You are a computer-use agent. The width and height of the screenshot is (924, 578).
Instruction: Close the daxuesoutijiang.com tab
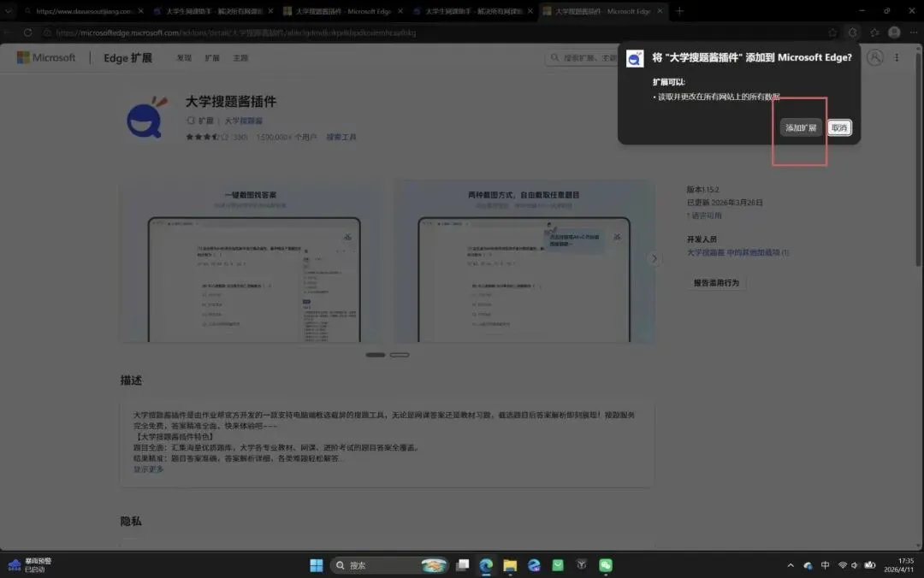point(140,10)
